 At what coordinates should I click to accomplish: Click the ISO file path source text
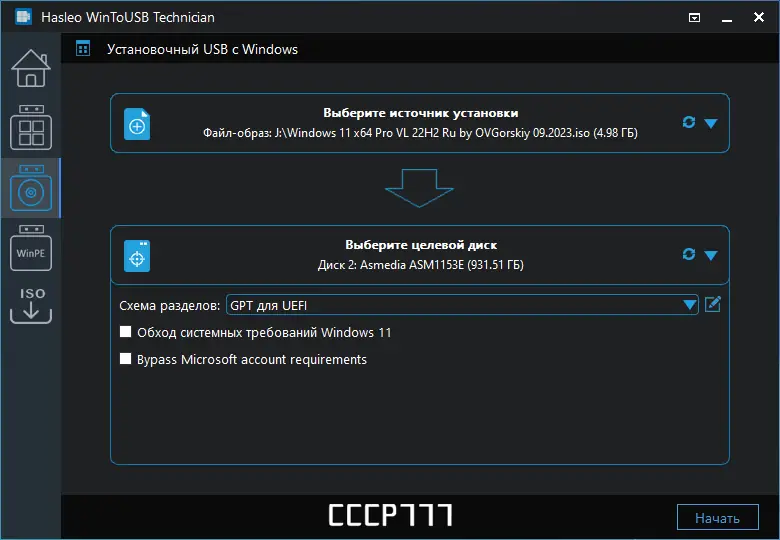(x=420, y=133)
